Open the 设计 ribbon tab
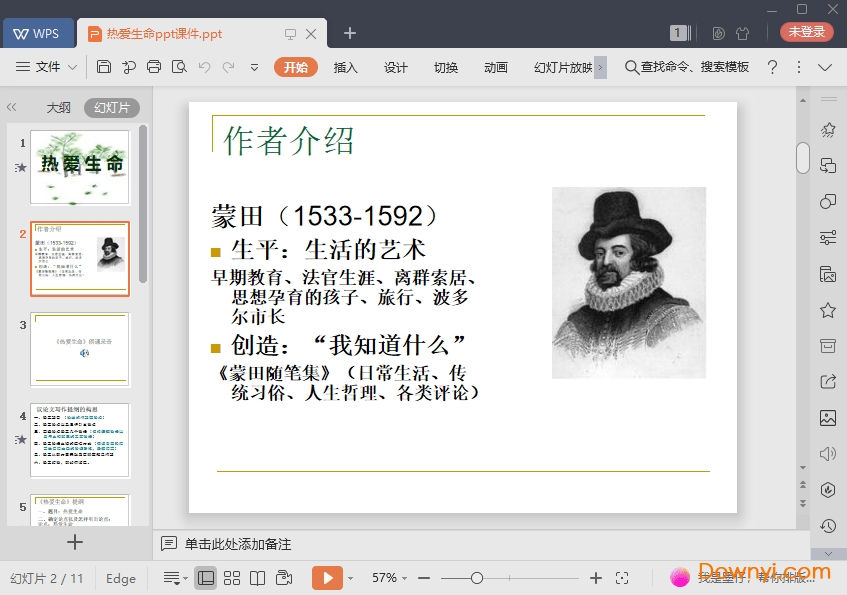 tap(396, 67)
